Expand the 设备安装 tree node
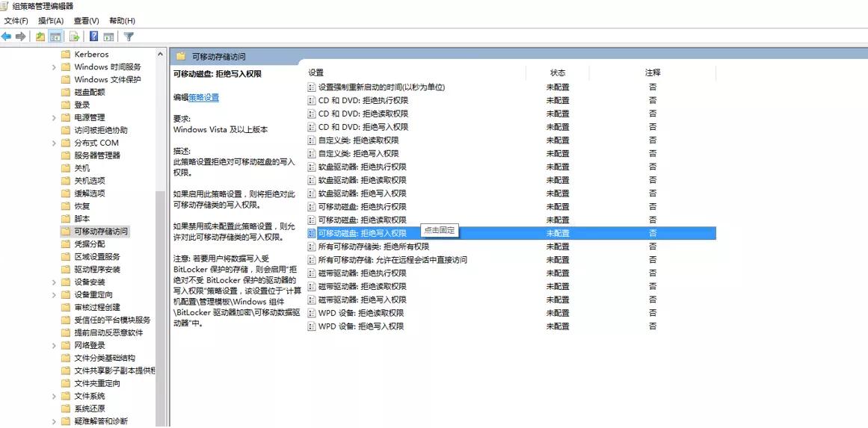 click(x=54, y=282)
